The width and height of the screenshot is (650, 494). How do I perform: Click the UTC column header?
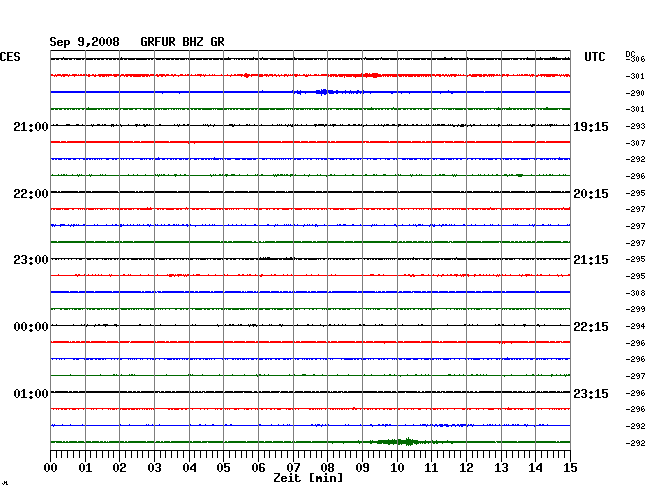tap(594, 57)
